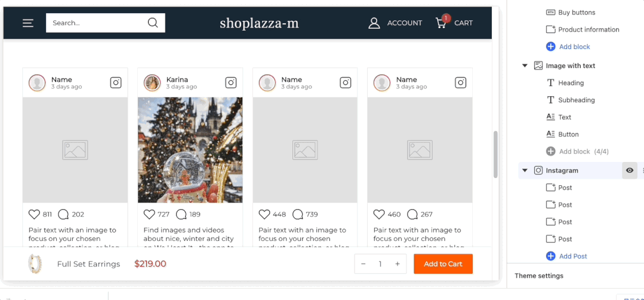Collapse the Instagram section tree
Screen dimensions: 644x300
(525, 170)
